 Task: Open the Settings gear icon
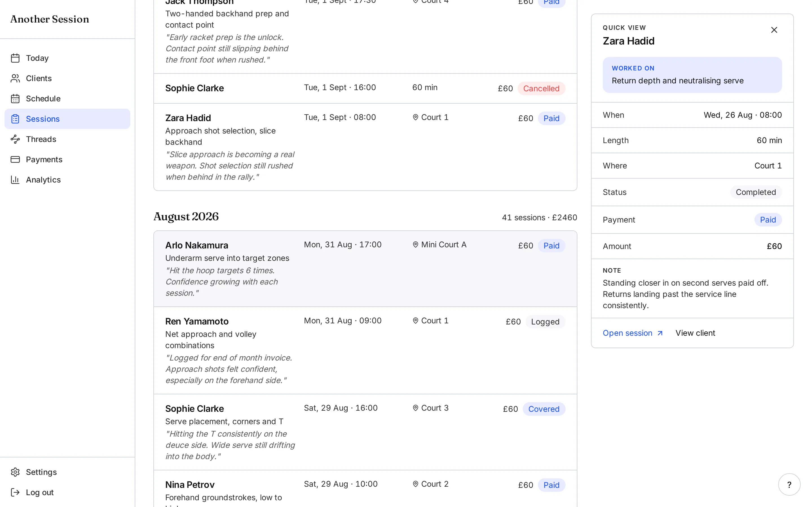coord(15,472)
